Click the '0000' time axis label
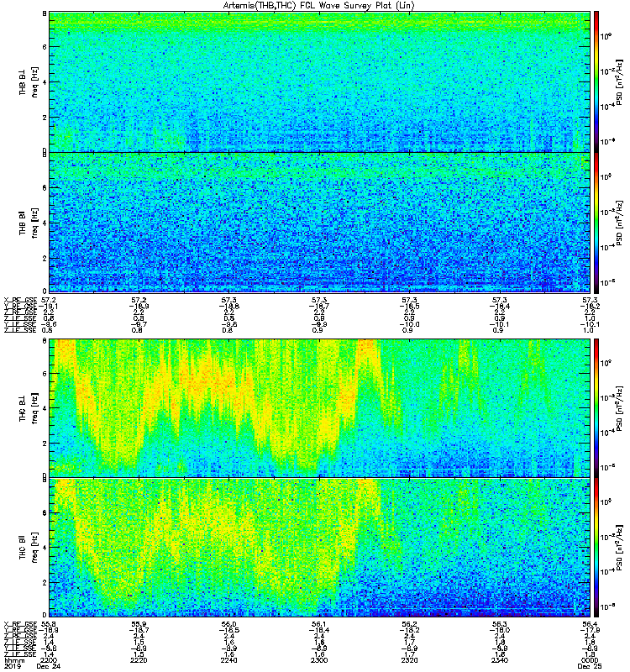630x672 pixels. (x=590, y=660)
